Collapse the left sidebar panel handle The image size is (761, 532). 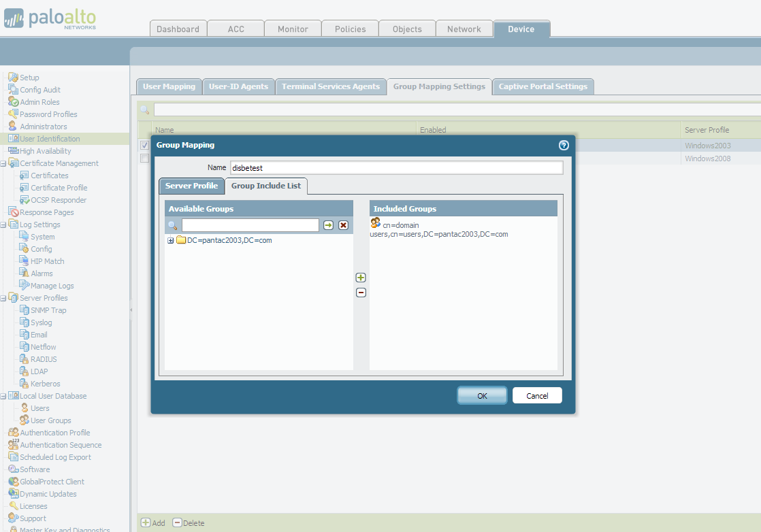coord(131,310)
